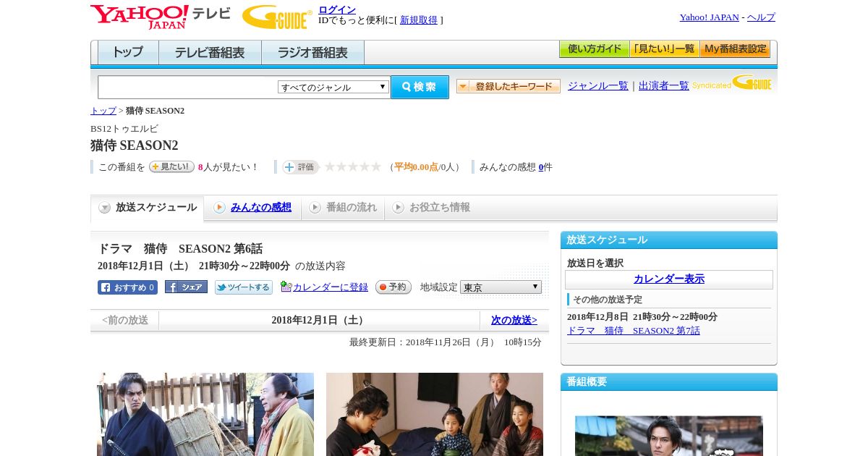Viewport: 868px width, 456px height.
Task: Open the 「見たい!」一覧 button
Action: (664, 49)
